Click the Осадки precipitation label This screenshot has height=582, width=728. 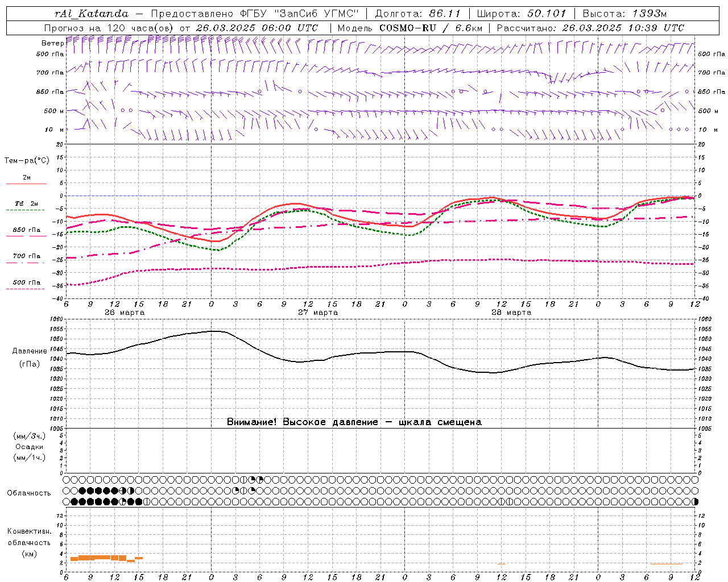[29, 447]
